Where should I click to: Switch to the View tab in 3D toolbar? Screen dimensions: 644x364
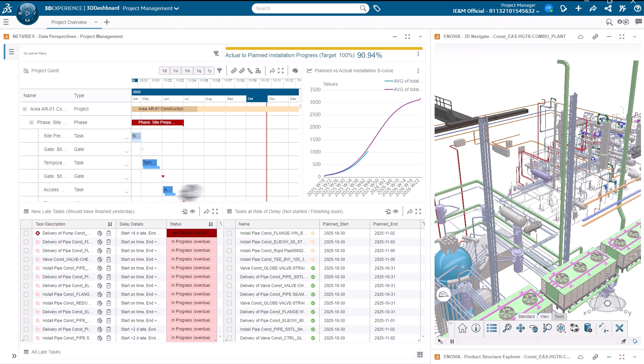point(545,317)
